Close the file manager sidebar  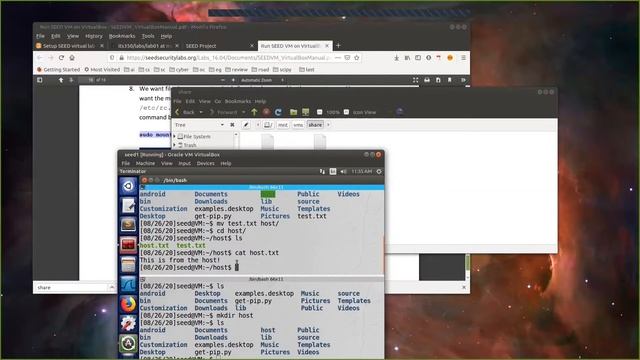click(232, 125)
